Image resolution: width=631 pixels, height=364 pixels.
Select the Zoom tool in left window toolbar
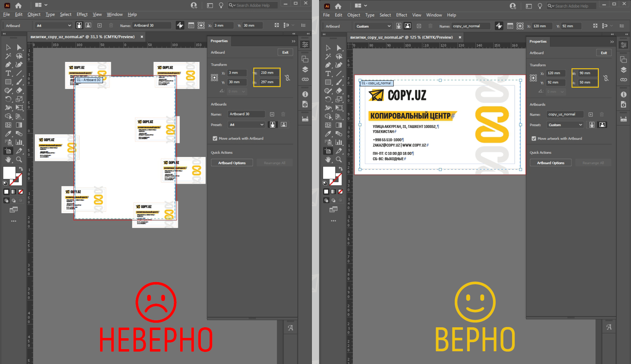19,160
